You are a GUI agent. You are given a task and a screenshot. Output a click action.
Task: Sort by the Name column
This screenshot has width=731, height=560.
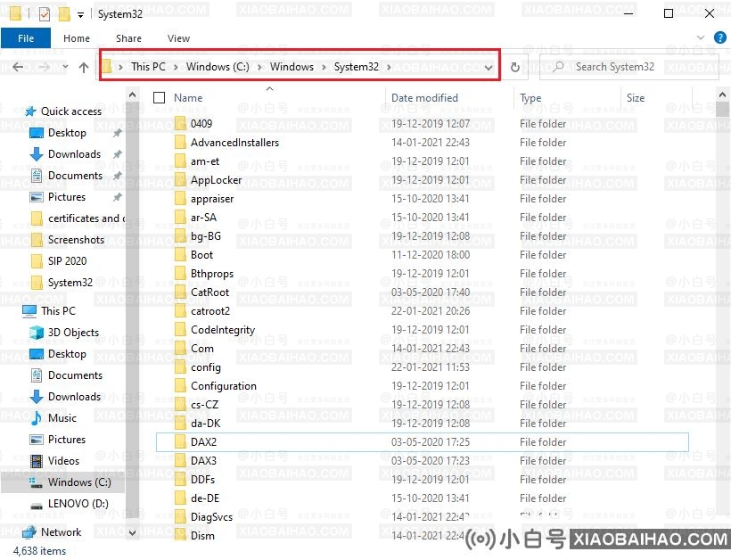[188, 98]
